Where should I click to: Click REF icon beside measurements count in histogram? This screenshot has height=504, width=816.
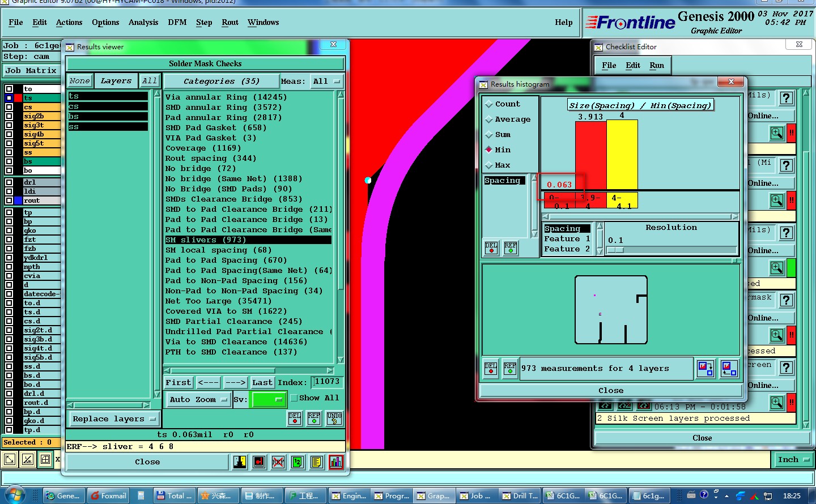510,369
